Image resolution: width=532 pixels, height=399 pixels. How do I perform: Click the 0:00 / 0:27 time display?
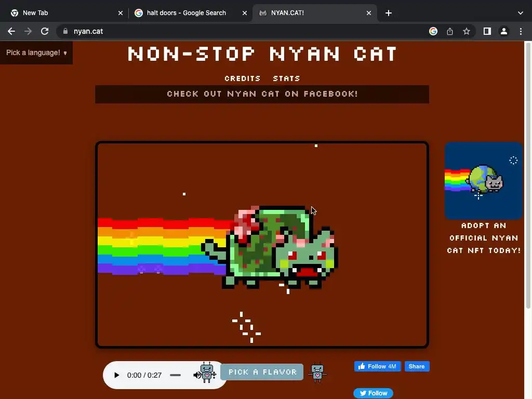point(144,375)
